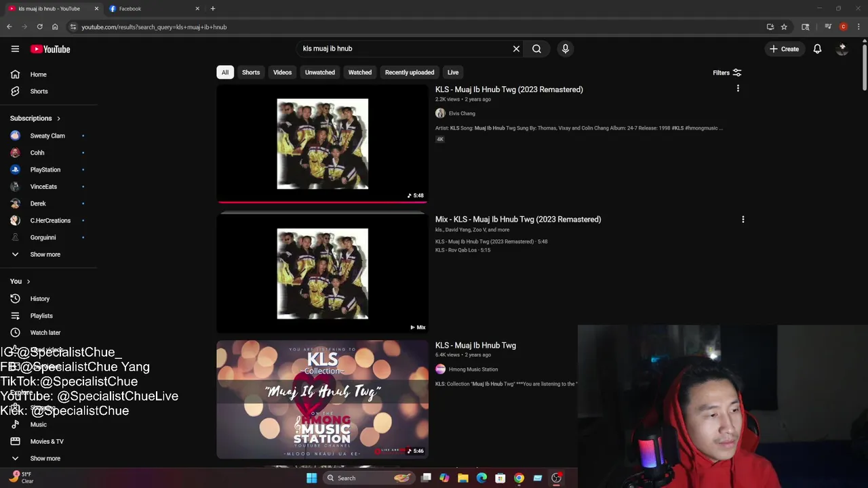Screen dimensions: 868x488
Task: Filter results by Unwatched
Action: (x=320, y=73)
